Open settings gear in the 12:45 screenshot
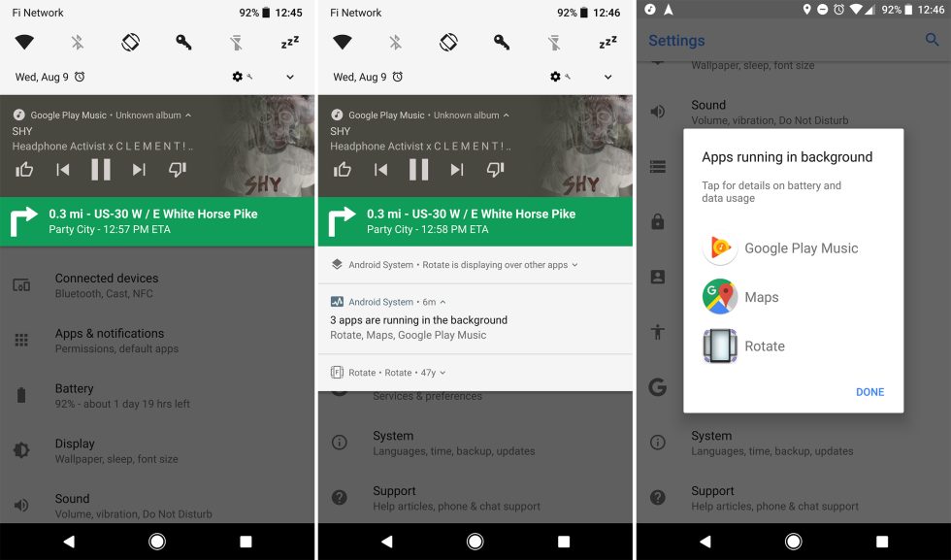 pos(238,77)
